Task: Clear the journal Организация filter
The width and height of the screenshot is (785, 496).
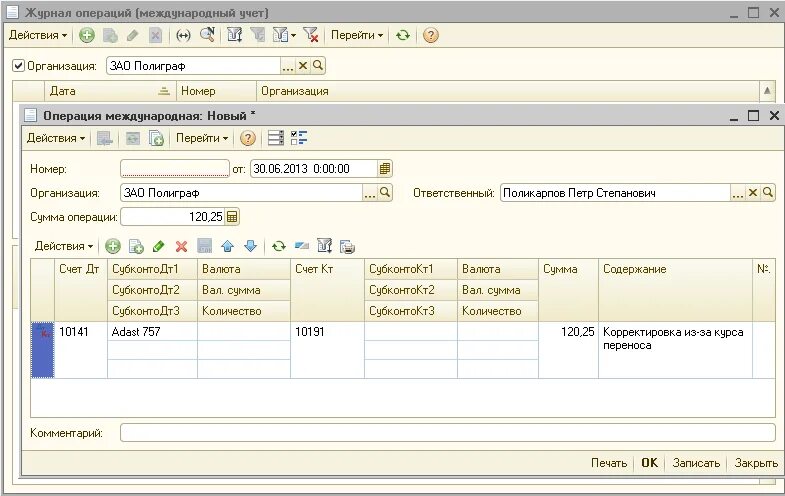Action: [x=303, y=66]
